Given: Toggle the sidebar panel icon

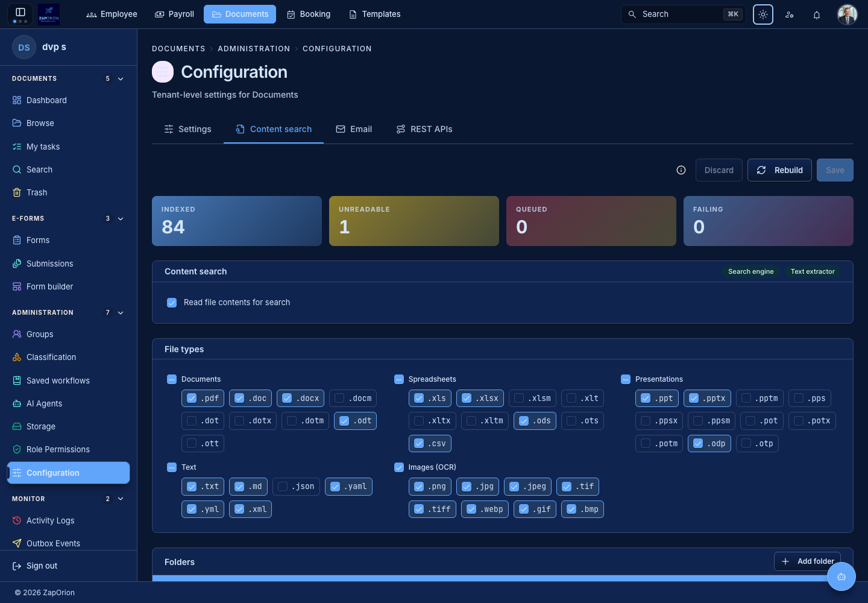Looking at the screenshot, I should coord(20,12).
